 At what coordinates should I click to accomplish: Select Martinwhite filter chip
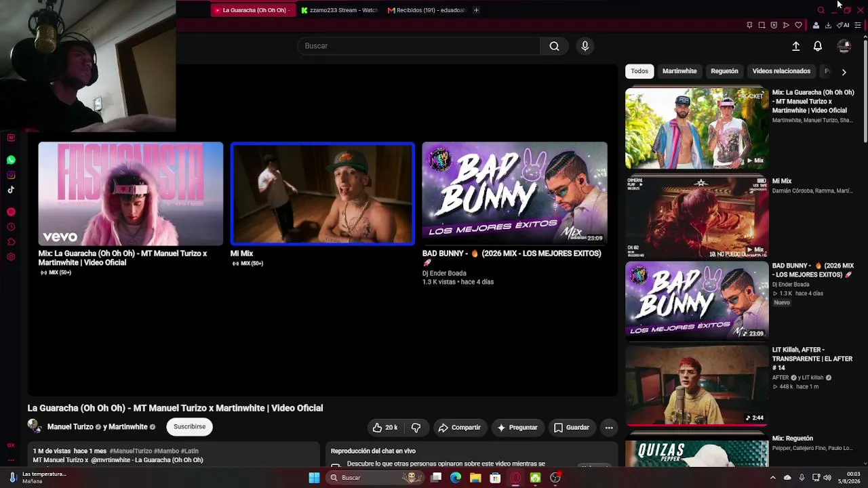[679, 71]
